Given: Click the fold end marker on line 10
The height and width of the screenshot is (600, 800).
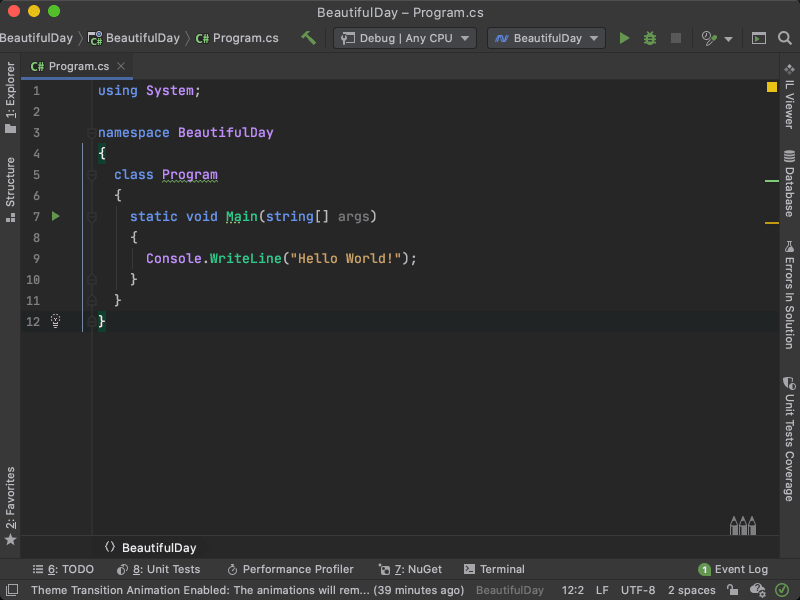Looking at the screenshot, I should pyautogui.click(x=92, y=279).
